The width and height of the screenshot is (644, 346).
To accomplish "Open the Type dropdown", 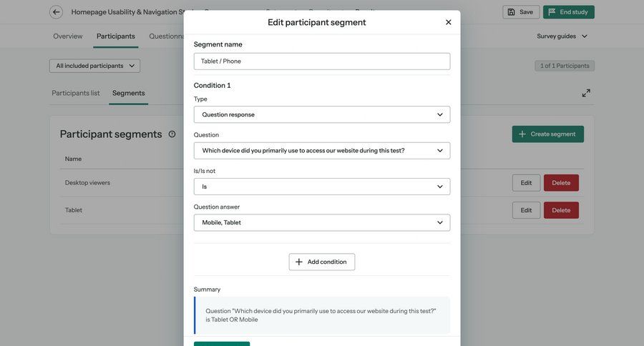I will tap(321, 114).
